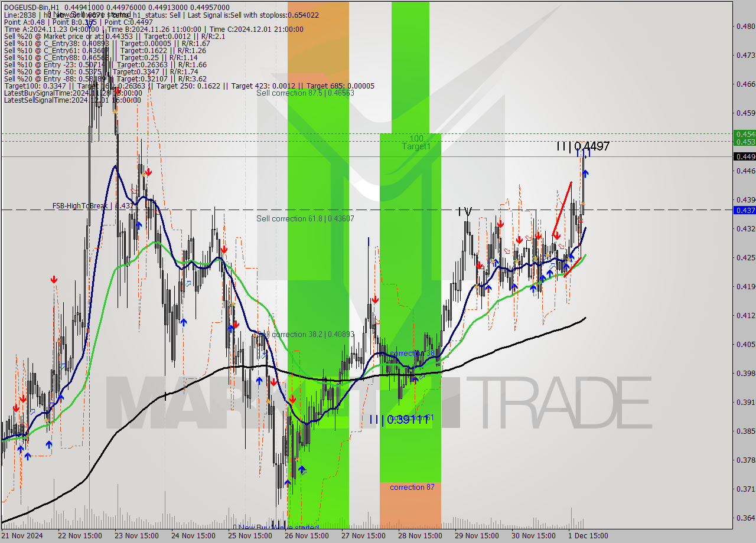The image size is (756, 543).
Task: Select the '26 Nov 15:00' time label
Action: click(307, 536)
